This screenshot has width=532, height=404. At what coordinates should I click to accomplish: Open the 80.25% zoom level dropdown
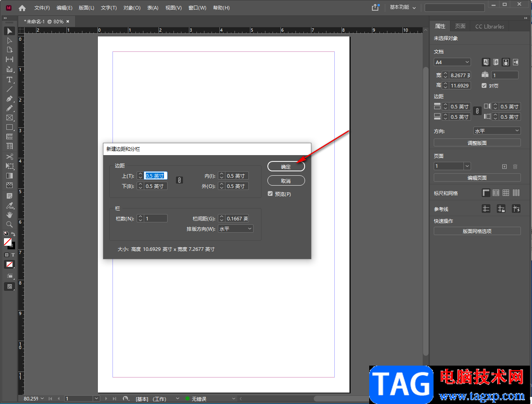coord(42,398)
